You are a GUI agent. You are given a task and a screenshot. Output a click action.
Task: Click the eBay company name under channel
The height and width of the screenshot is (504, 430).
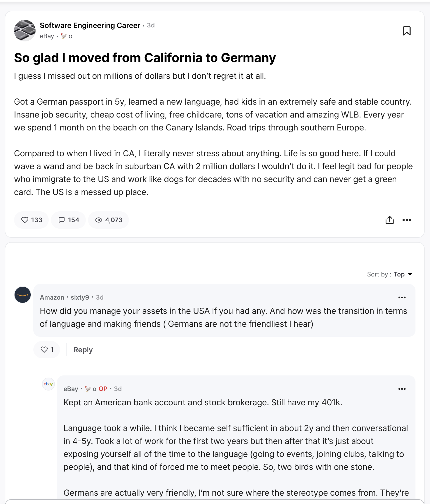47,36
